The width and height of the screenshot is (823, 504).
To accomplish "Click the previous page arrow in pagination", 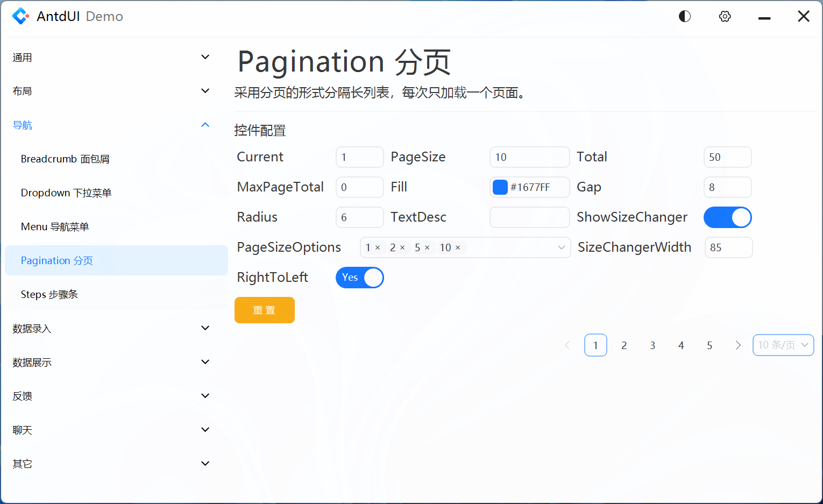I will [567, 345].
